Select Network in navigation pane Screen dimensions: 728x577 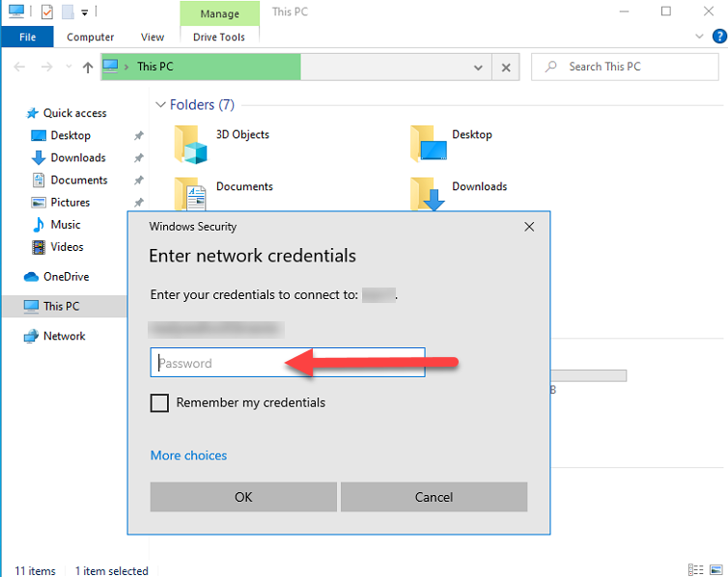(x=64, y=336)
